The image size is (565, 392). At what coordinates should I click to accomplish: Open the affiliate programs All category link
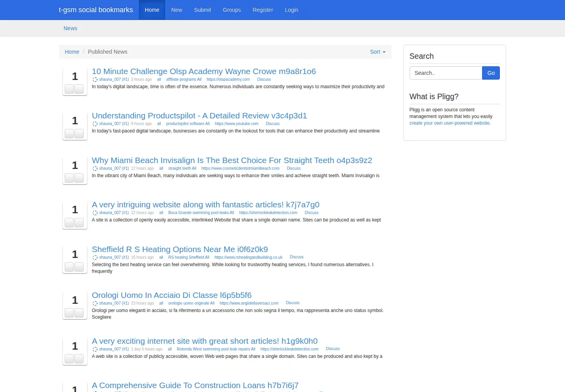tap(184, 79)
